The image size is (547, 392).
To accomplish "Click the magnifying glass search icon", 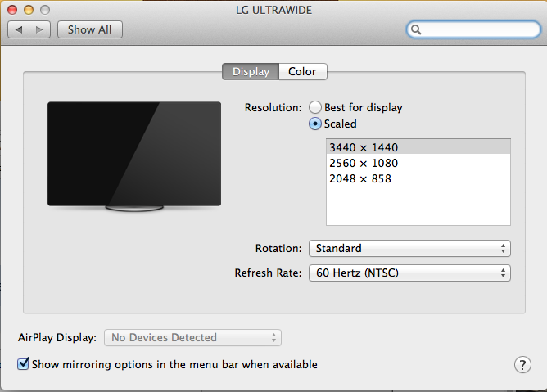I will pos(416,29).
